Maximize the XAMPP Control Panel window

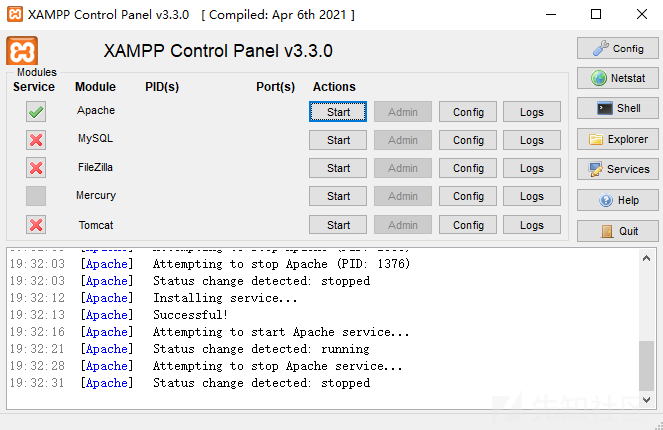point(596,14)
